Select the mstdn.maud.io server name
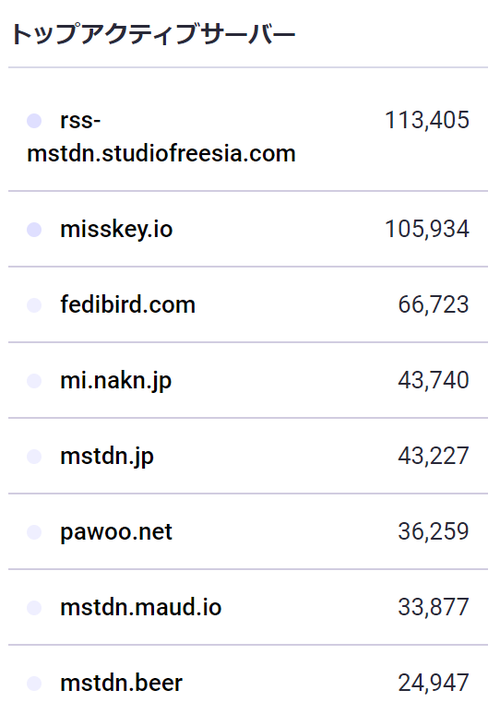This screenshot has height=714, width=500. pyautogui.click(x=141, y=607)
